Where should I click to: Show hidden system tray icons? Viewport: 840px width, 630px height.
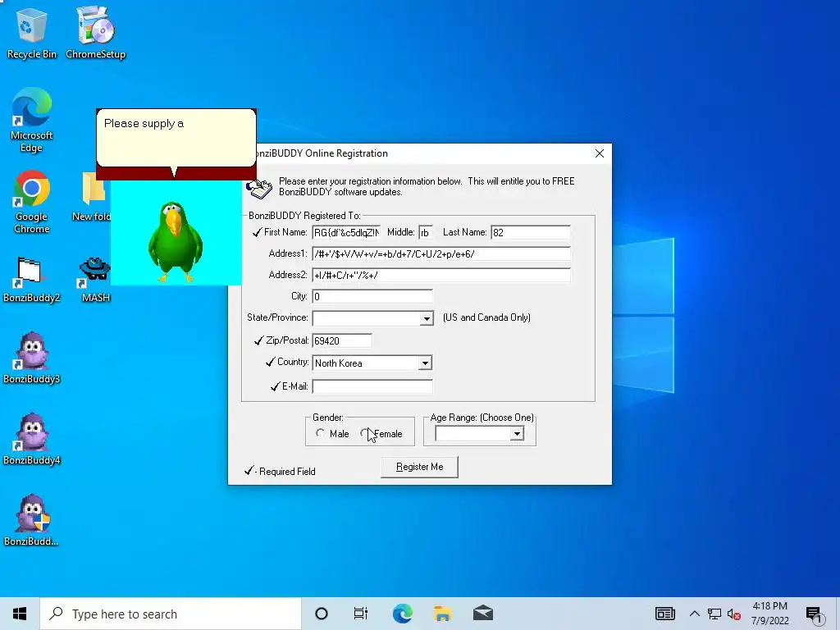click(x=694, y=614)
